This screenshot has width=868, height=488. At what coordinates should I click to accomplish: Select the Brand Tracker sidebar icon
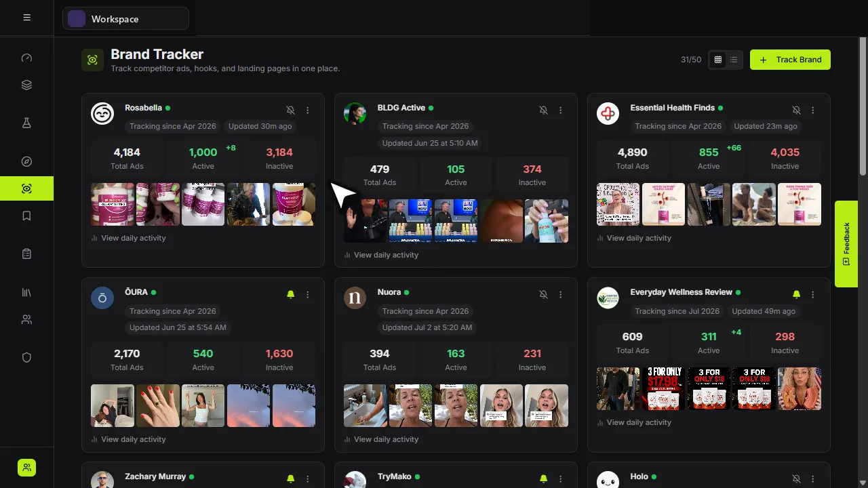(26, 188)
